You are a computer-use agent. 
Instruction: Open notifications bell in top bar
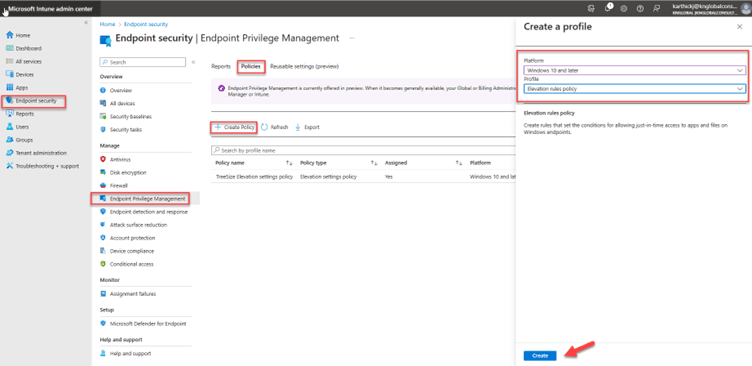pos(608,8)
